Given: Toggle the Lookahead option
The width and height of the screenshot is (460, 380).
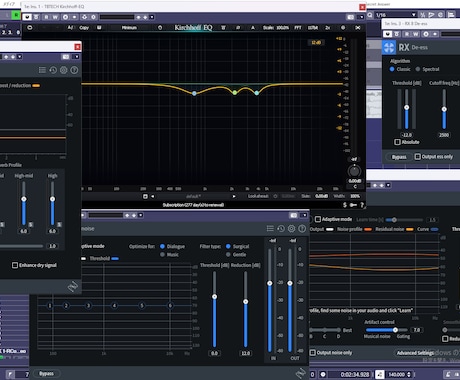Looking at the screenshot, I should (x=275, y=196).
